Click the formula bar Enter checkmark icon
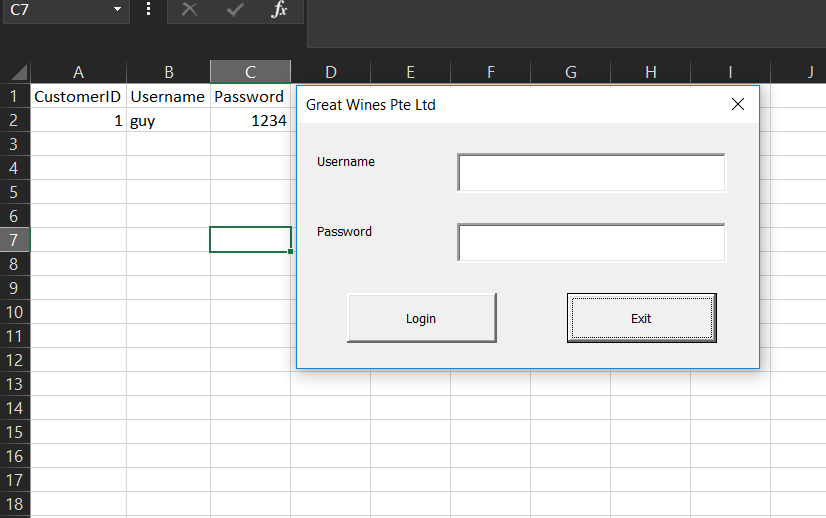 point(234,9)
